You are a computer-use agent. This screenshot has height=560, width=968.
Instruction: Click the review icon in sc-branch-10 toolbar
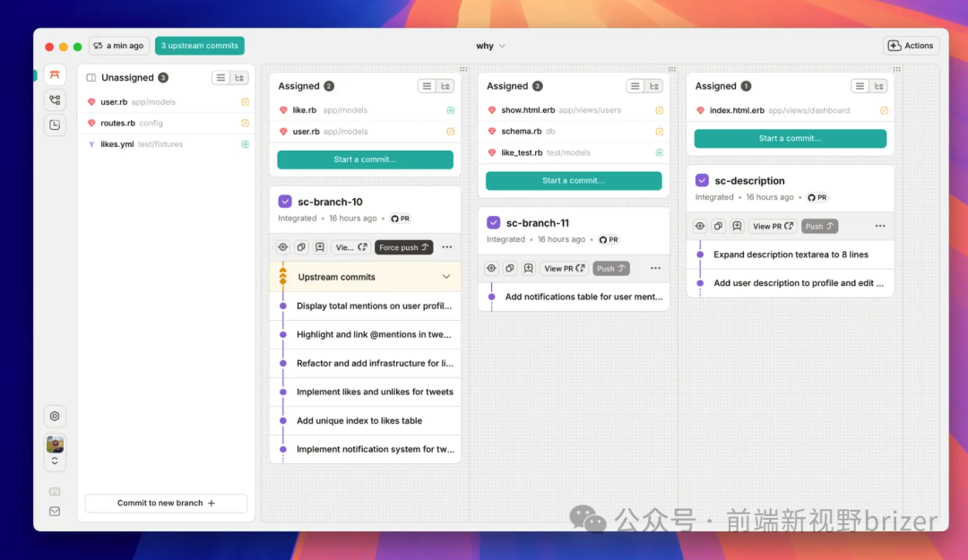(x=320, y=247)
